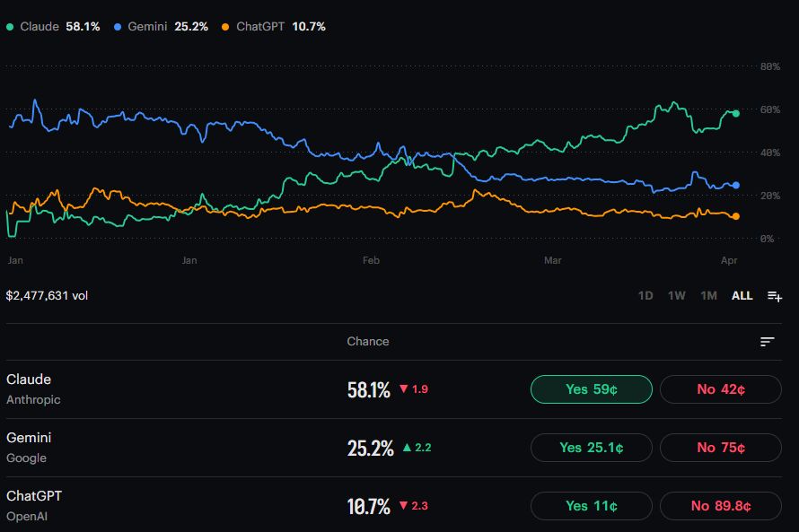This screenshot has height=532, width=799.
Task: Switch to the 1W time range
Action: 676,296
